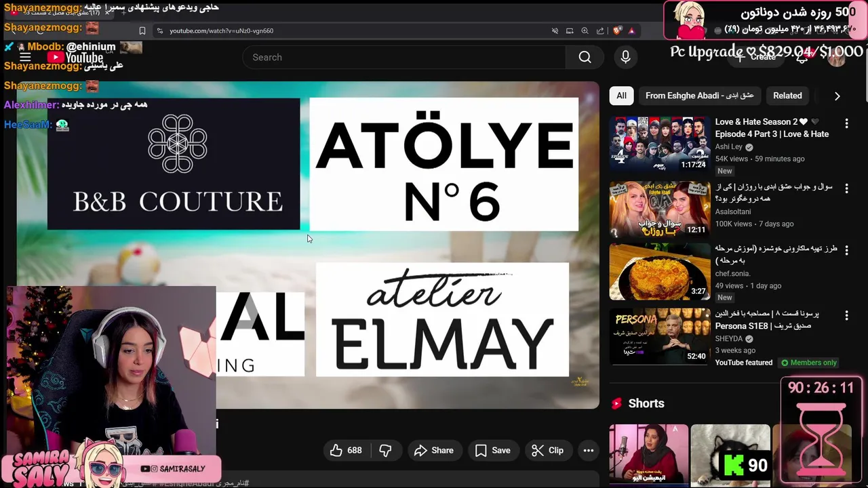
Task: Like the video with 688 likes
Action: point(346,450)
